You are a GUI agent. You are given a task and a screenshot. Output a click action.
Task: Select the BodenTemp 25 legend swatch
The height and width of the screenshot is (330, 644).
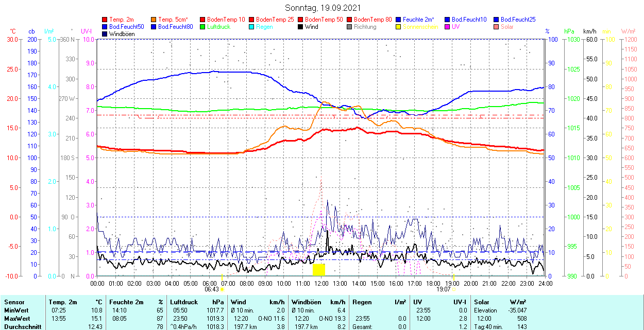tap(251, 20)
